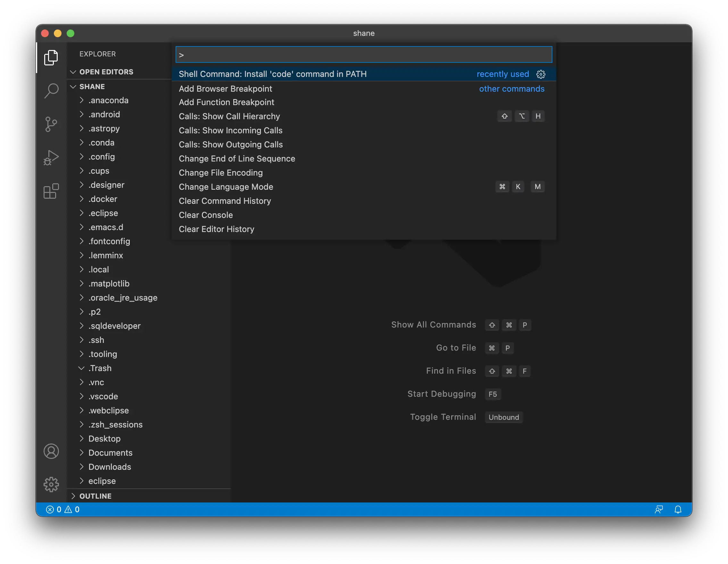Select the .p2 folder row
This screenshot has width=728, height=564.
pyautogui.click(x=149, y=312)
